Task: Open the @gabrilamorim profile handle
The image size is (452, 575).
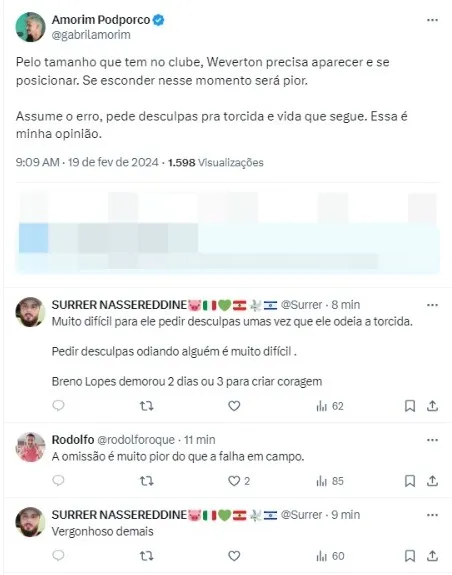Action: [x=91, y=35]
